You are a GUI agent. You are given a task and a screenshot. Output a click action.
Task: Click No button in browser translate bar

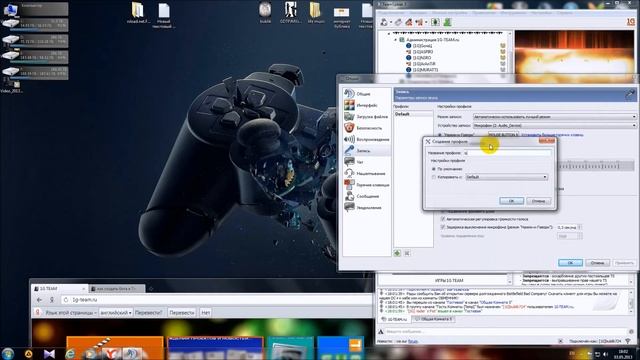pos(205,313)
